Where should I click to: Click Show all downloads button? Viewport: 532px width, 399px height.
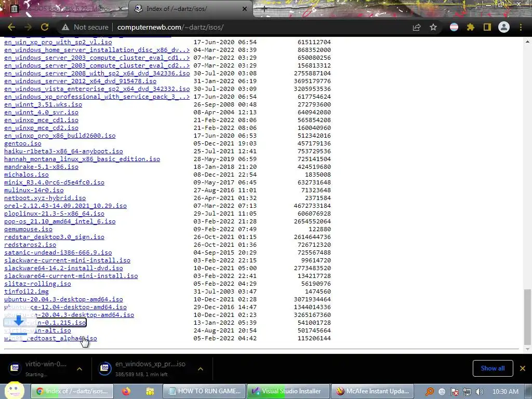[x=493, y=368]
